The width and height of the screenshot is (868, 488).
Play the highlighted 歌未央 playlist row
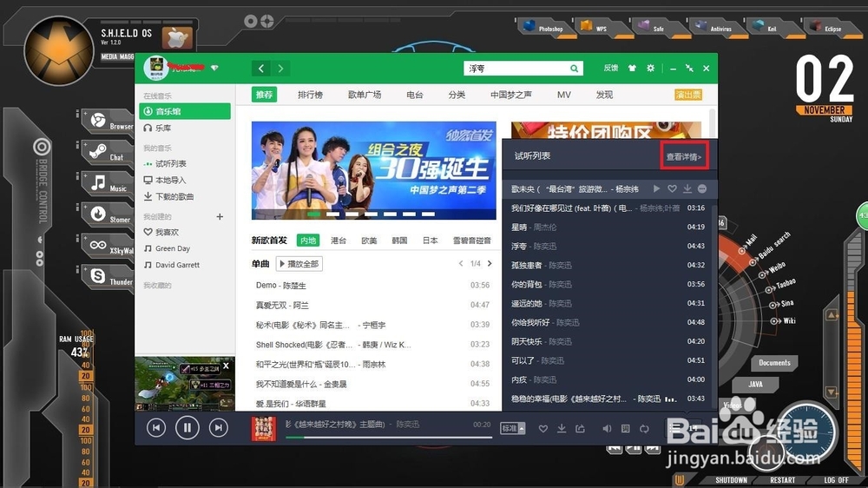pos(656,189)
